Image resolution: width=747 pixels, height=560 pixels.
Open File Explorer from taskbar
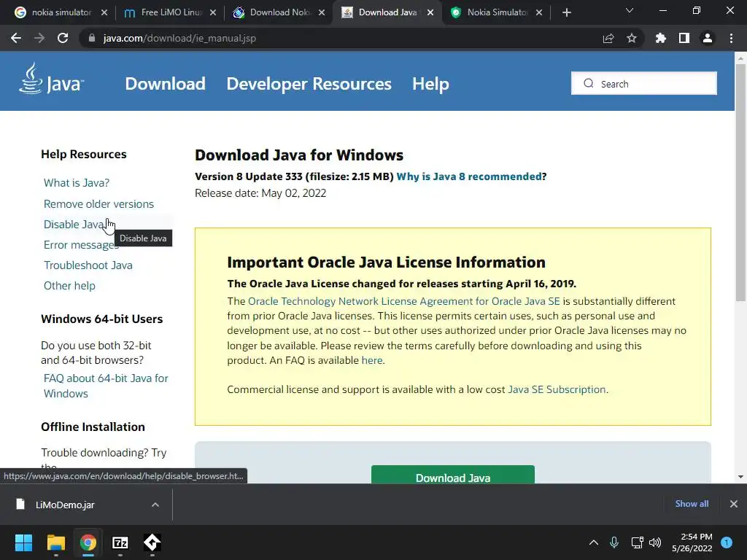[x=55, y=542]
